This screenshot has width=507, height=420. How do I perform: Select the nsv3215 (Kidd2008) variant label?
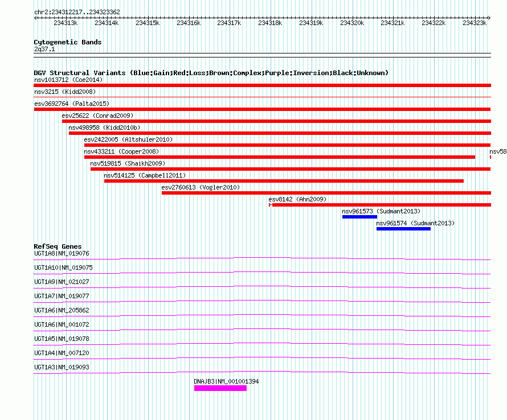pos(65,92)
